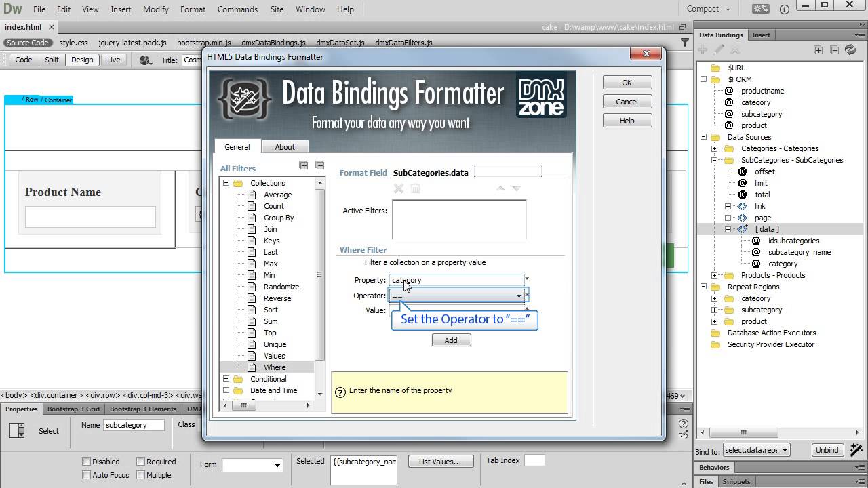Screen dimensions: 868x488
Task: Open the Site menu
Action: (277, 9)
